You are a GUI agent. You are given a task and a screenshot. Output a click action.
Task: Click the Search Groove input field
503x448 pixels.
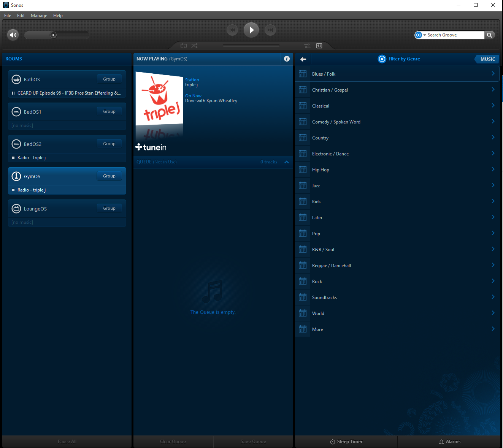click(454, 35)
